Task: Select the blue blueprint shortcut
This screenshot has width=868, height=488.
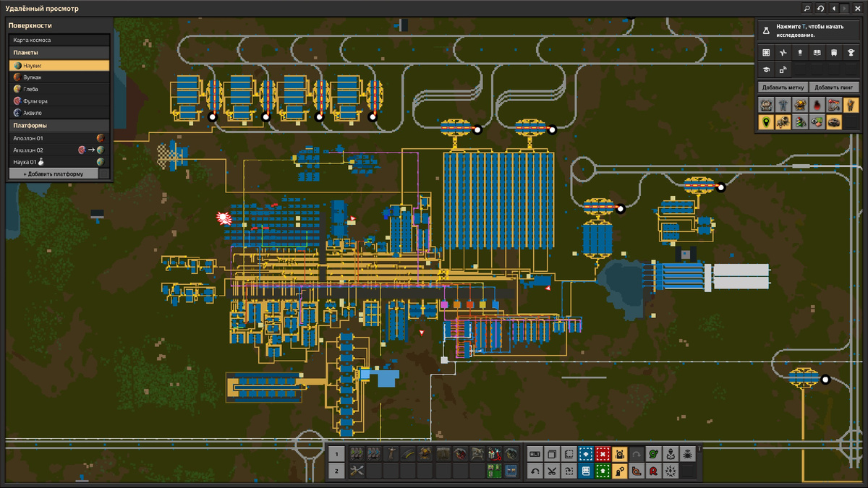Action: (586, 454)
